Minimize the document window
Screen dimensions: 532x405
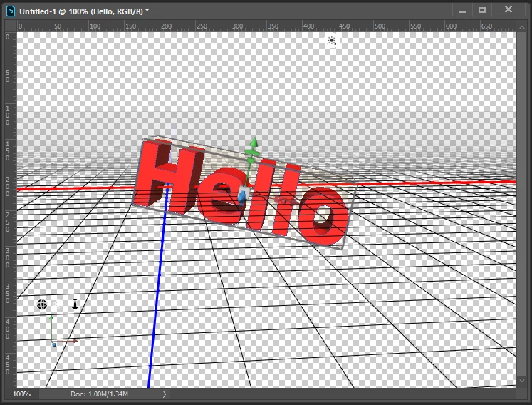pos(461,11)
